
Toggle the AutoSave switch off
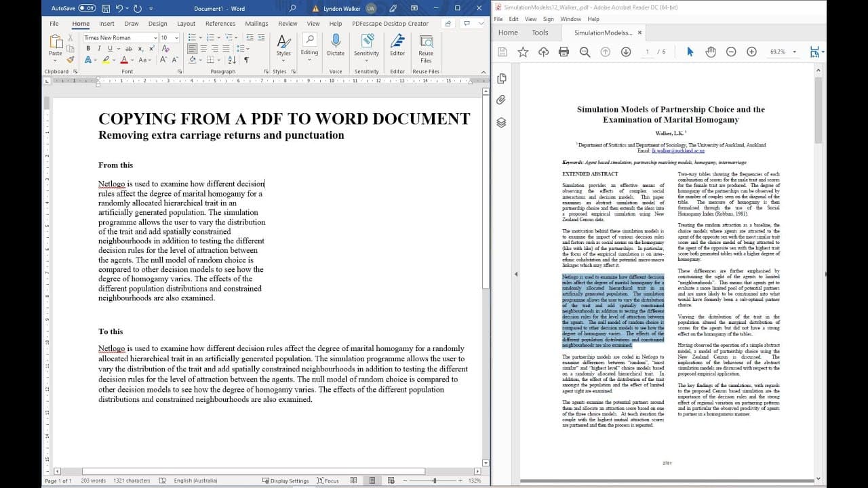click(87, 8)
